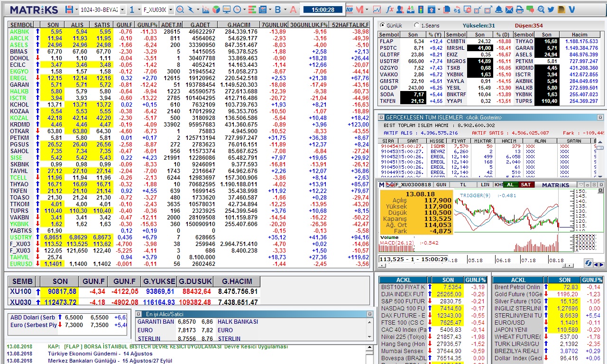Click the chart symbol field F_XU0300818

tap(414, 185)
